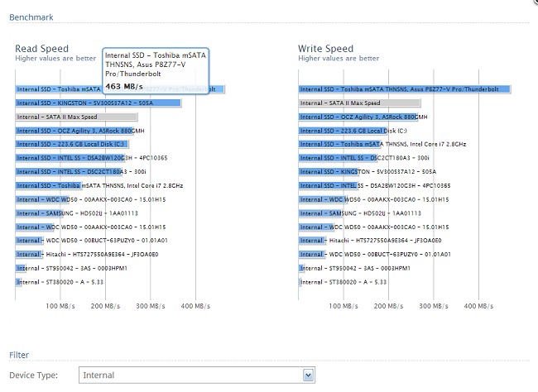Click the 100 MB/s label under Write Speed
Image resolution: width=538 pixels, height=392 pixels.
click(343, 306)
